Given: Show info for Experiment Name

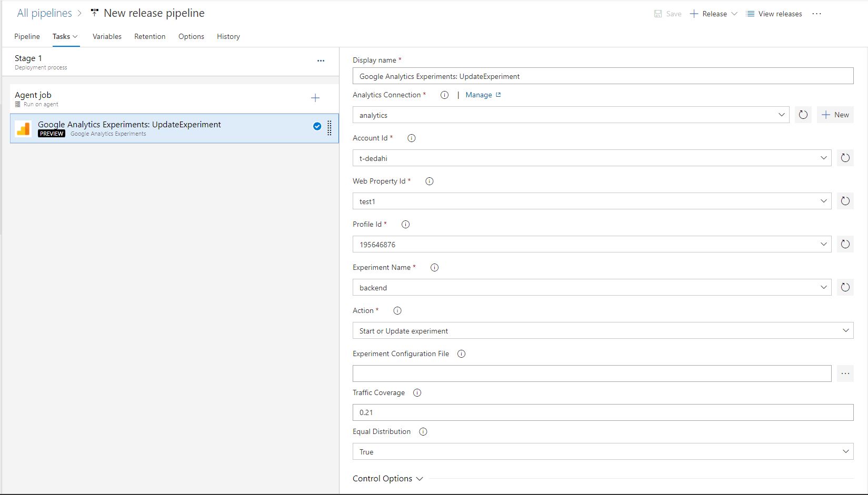Looking at the screenshot, I should click(x=434, y=268).
